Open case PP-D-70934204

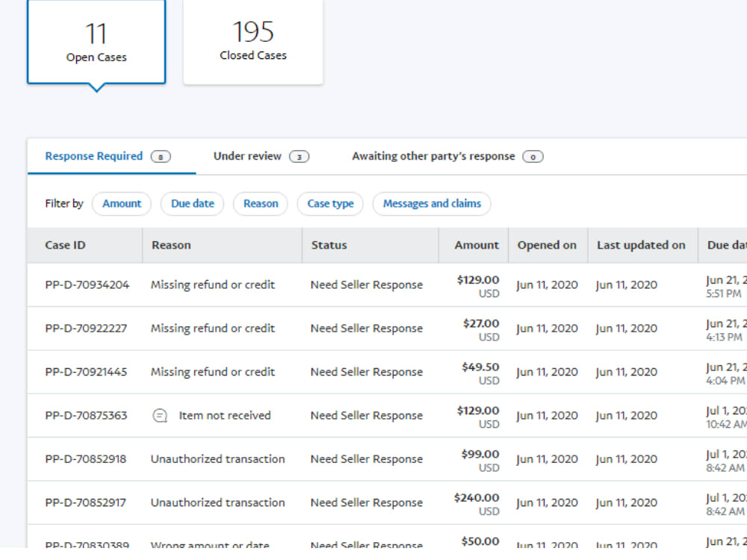[87, 284]
